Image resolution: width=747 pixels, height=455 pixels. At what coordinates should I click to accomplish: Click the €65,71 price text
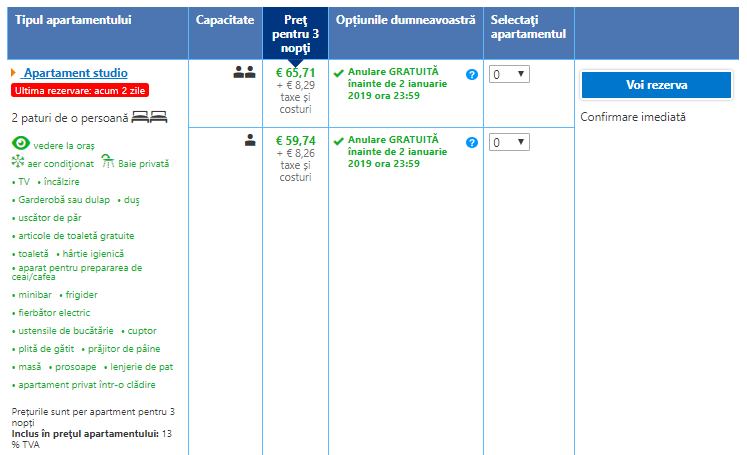pyautogui.click(x=295, y=73)
